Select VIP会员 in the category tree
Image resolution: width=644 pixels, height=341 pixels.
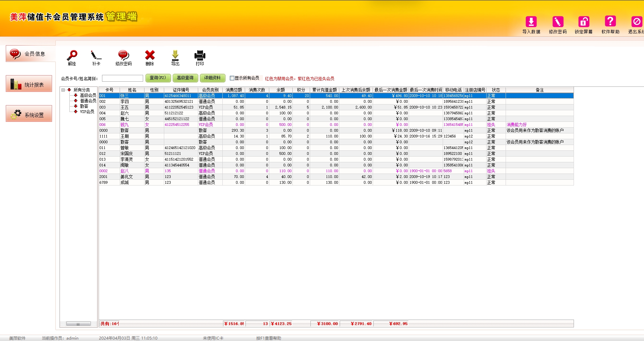[87, 112]
